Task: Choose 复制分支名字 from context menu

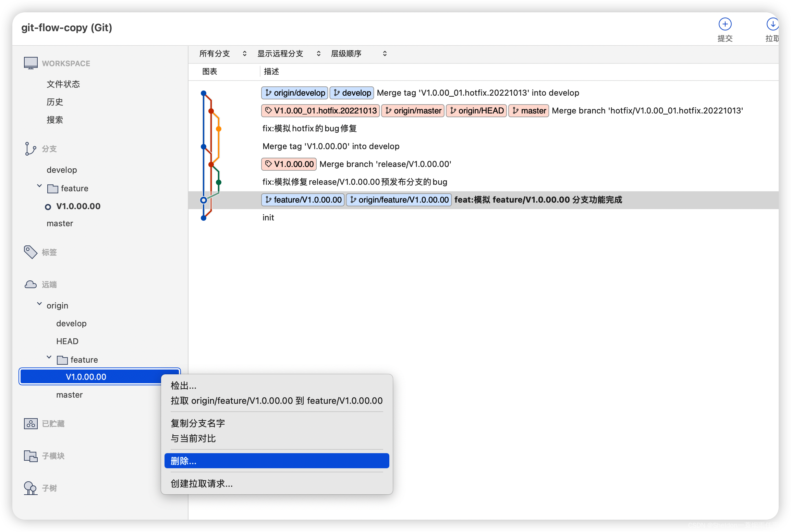Action: [277, 423]
